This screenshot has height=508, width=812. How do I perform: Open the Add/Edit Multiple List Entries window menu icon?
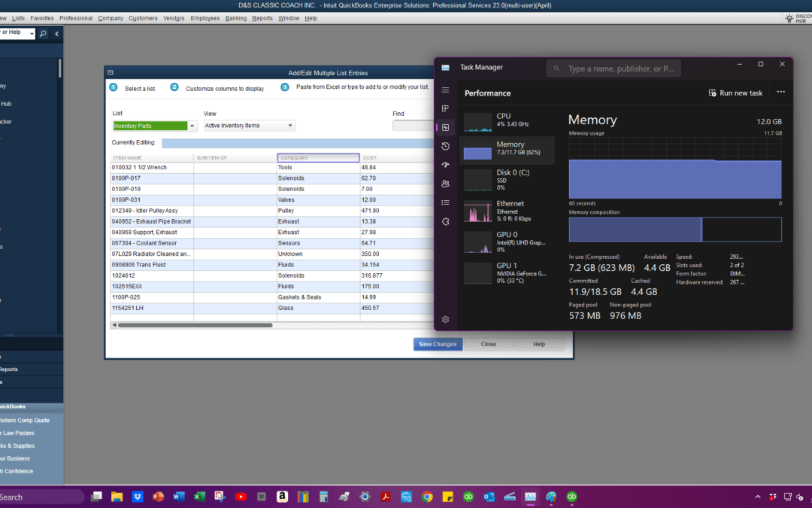click(x=111, y=72)
